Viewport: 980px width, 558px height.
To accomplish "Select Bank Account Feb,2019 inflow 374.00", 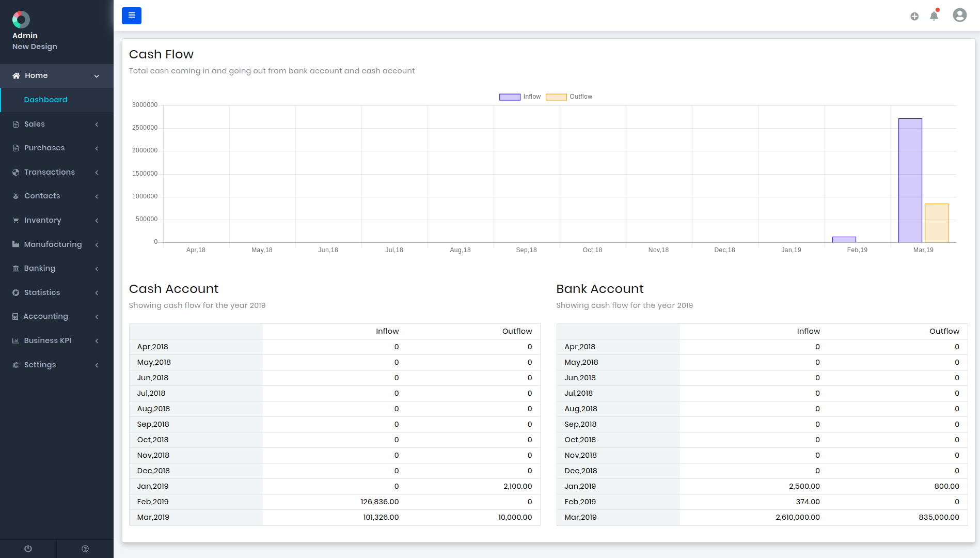I will click(x=808, y=502).
